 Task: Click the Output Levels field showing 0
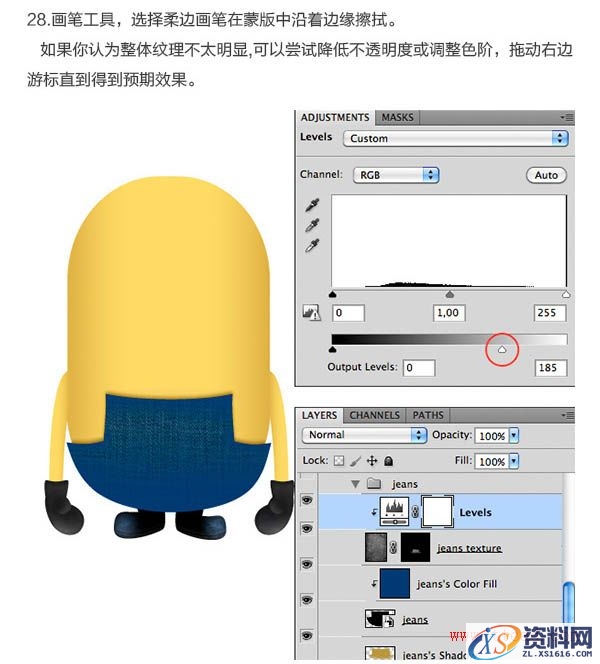(419, 368)
